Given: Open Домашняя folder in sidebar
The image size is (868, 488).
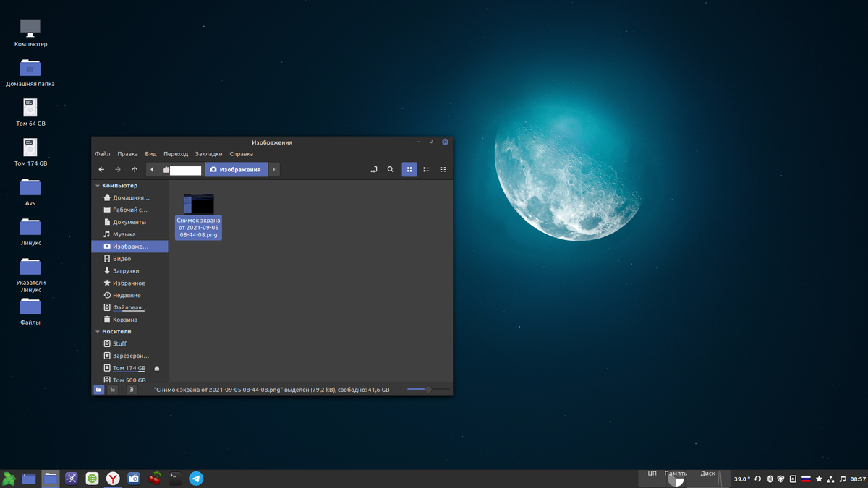Looking at the screenshot, I should [x=130, y=197].
